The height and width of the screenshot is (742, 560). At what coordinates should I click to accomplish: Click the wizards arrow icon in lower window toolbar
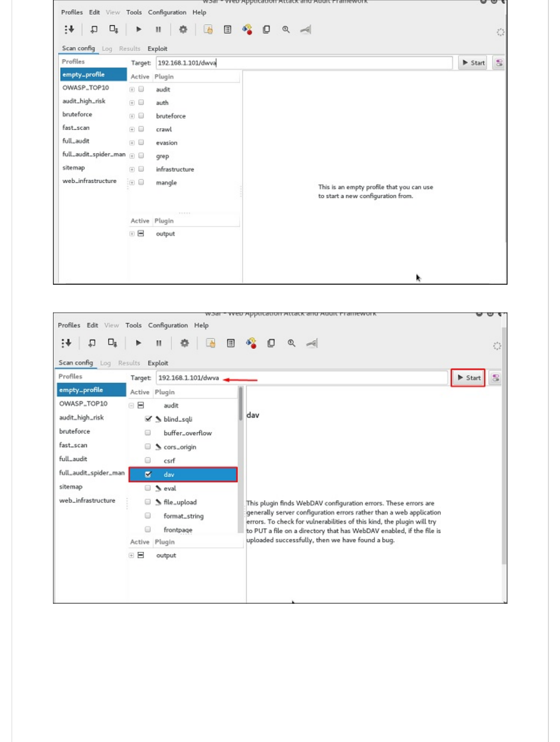(x=67, y=343)
